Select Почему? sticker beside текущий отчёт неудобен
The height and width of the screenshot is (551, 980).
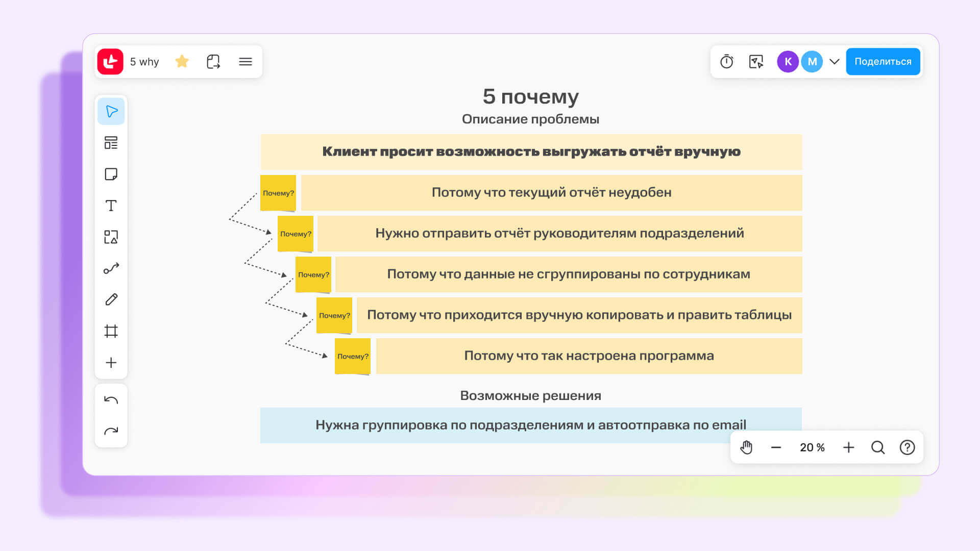(x=278, y=193)
